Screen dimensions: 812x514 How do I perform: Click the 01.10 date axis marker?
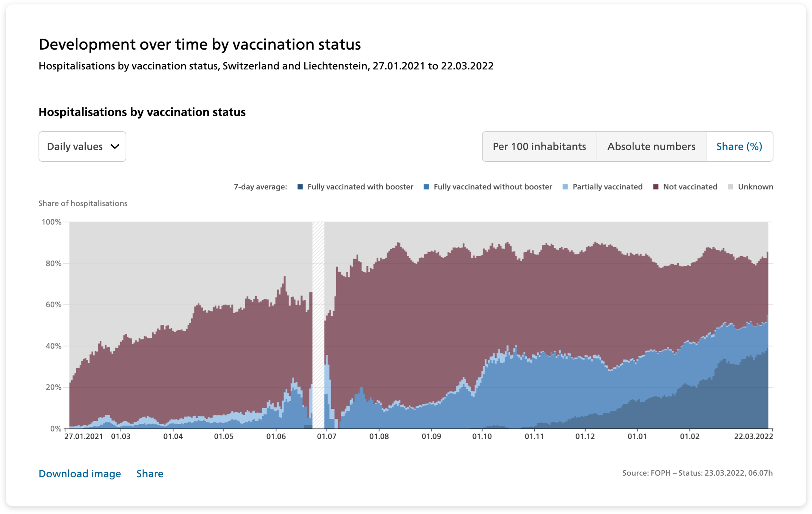(482, 436)
